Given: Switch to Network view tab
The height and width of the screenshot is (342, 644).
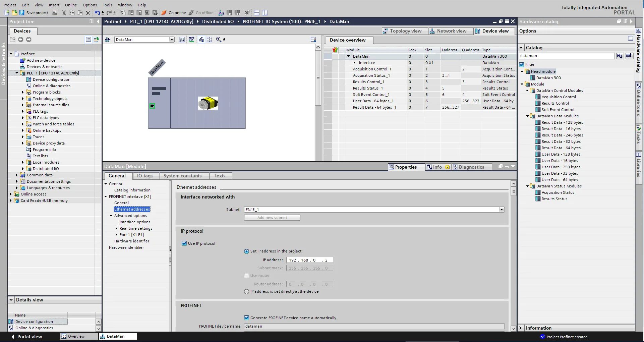Looking at the screenshot, I should pos(451,31).
